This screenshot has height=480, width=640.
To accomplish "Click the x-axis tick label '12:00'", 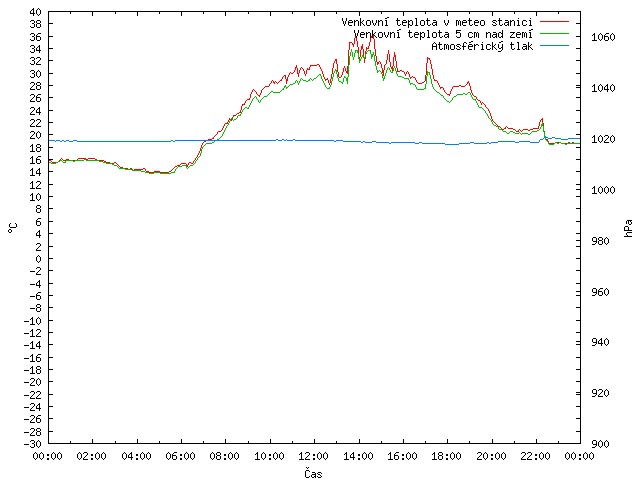I will (313, 456).
